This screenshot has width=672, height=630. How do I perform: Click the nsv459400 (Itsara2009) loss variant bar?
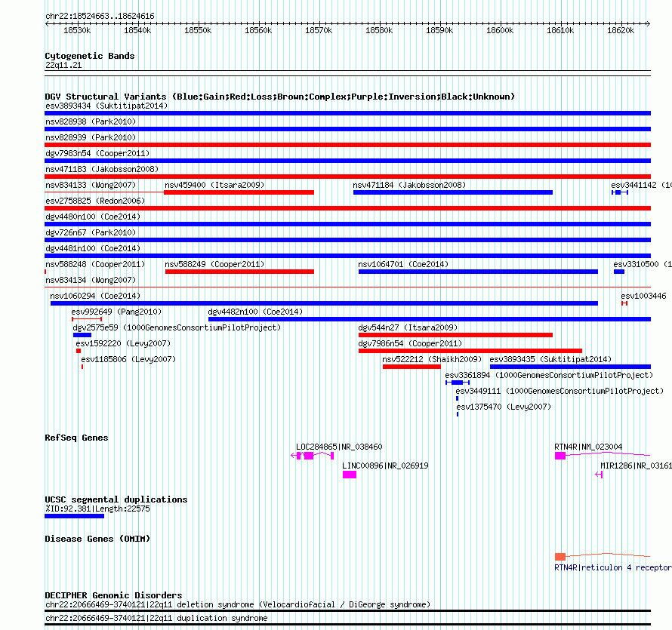coord(239,192)
